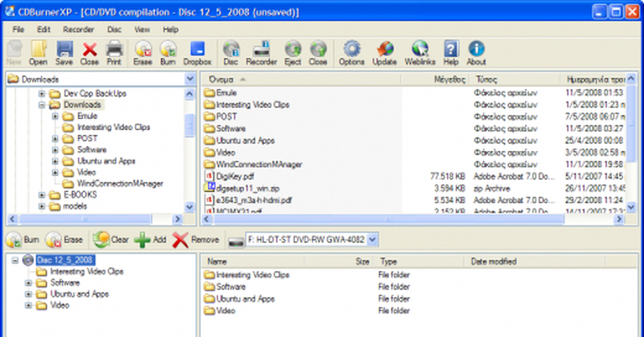Select Video folder in compilation tree
Viewport: 644px width, 337px height.
pos(60,305)
